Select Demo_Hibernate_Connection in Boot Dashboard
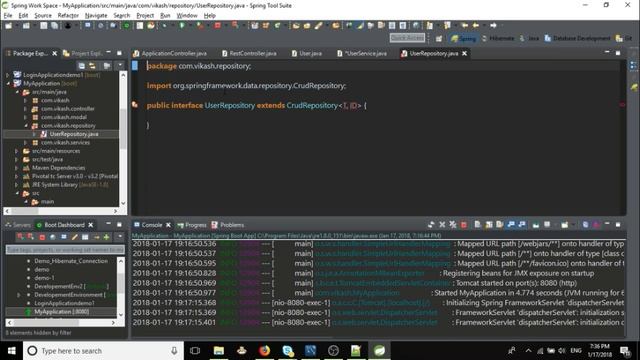Image resolution: width=640 pixels, height=360 pixels. [x=71, y=261]
